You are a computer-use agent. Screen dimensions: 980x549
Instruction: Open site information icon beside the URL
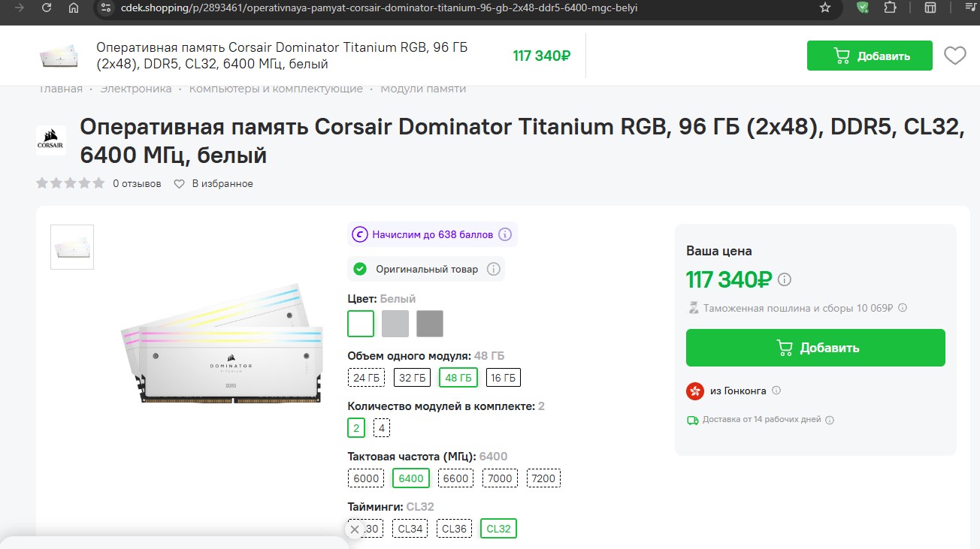coord(106,8)
